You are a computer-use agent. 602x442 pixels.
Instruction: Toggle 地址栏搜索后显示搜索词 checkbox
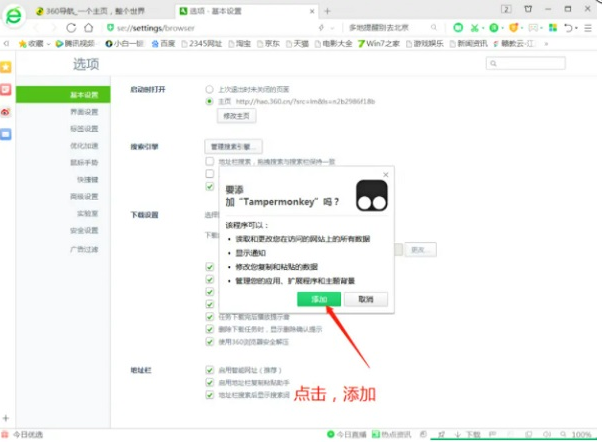[210, 395]
